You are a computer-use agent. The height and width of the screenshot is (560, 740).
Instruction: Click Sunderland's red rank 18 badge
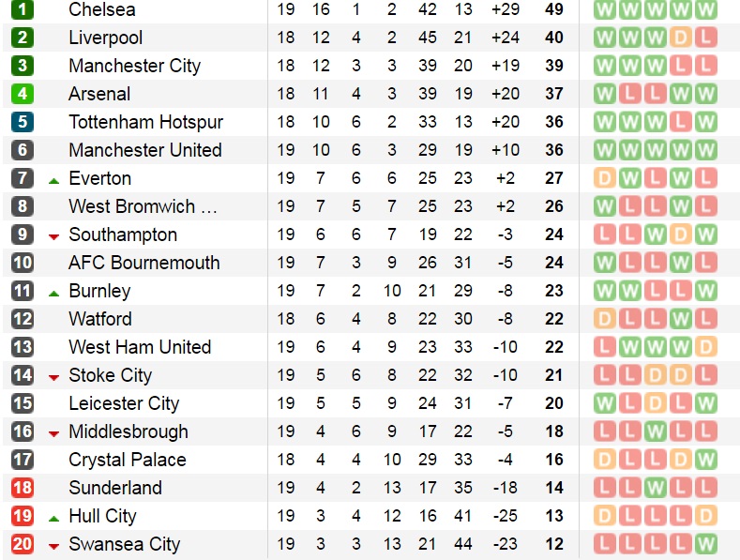[23, 489]
